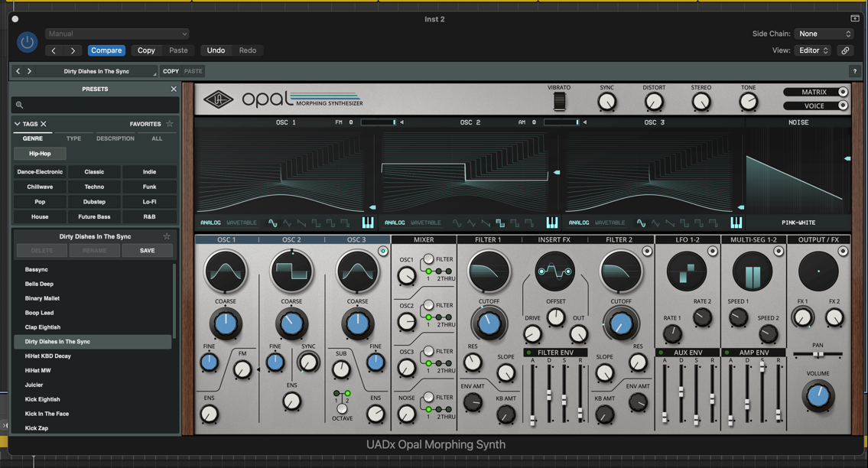This screenshot has width=868, height=468.
Task: Open the Side Chain dropdown
Action: (824, 34)
